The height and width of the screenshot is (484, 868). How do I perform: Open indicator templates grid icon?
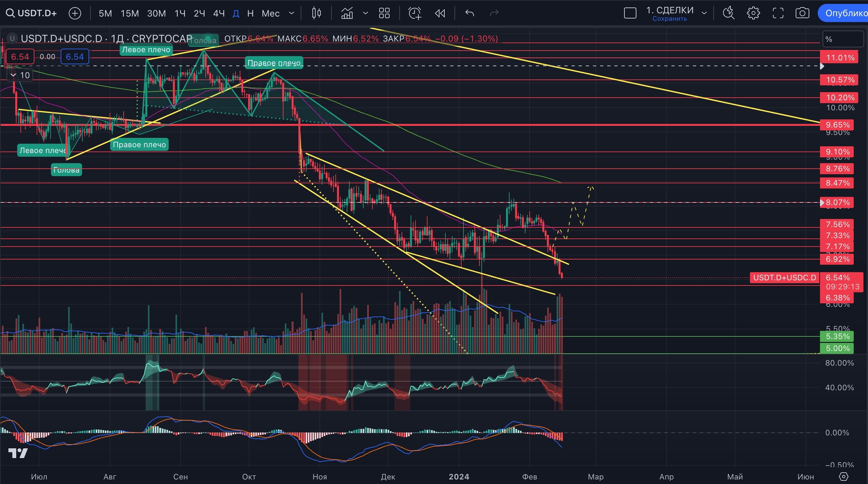(384, 13)
